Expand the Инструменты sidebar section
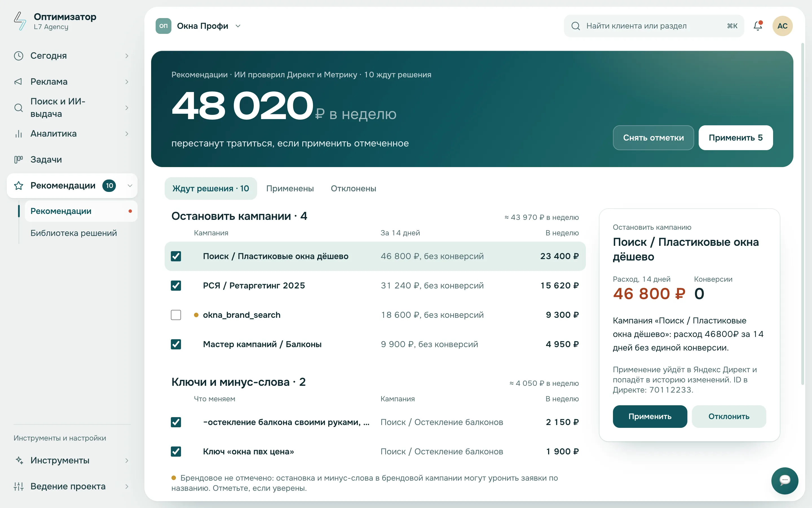This screenshot has height=508, width=812. 127,460
